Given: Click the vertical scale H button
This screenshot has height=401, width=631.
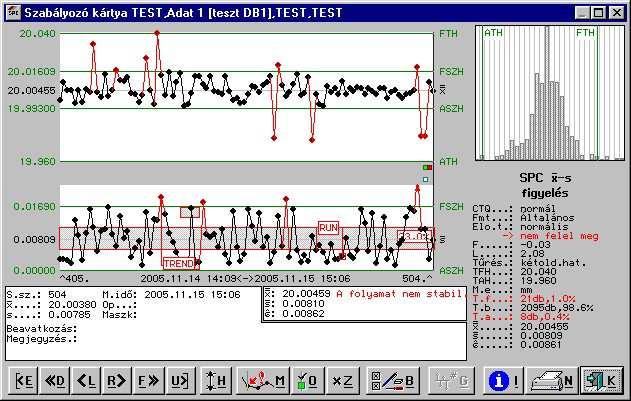Looking at the screenshot, I should pos(217,380).
